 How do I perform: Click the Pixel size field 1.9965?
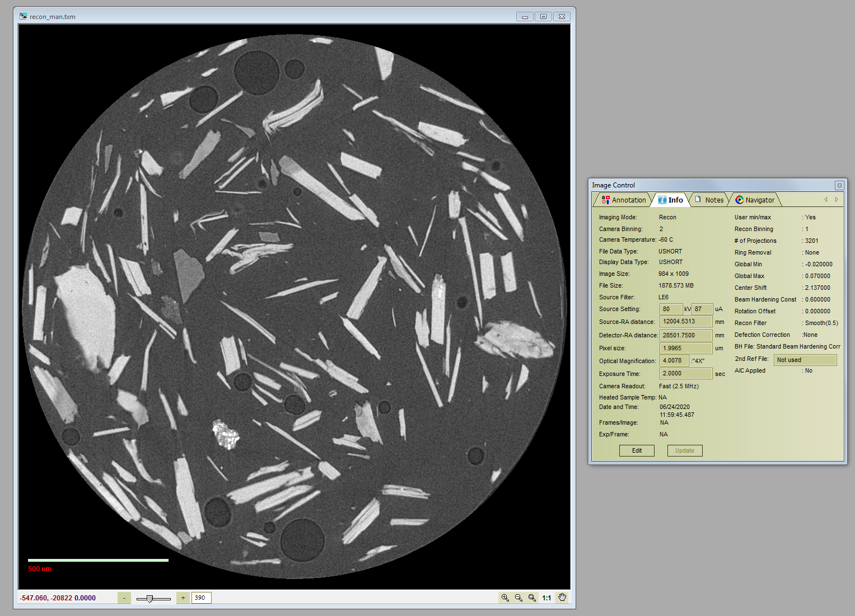(x=686, y=348)
